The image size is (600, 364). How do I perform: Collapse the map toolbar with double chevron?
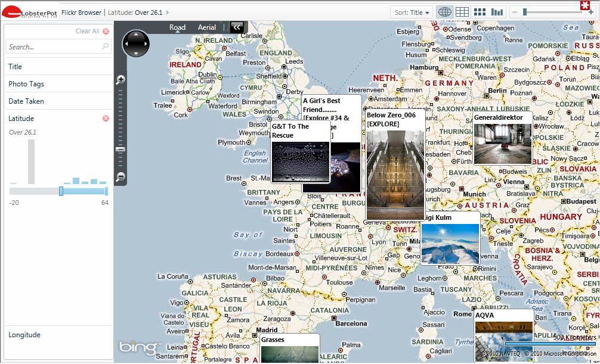click(236, 27)
